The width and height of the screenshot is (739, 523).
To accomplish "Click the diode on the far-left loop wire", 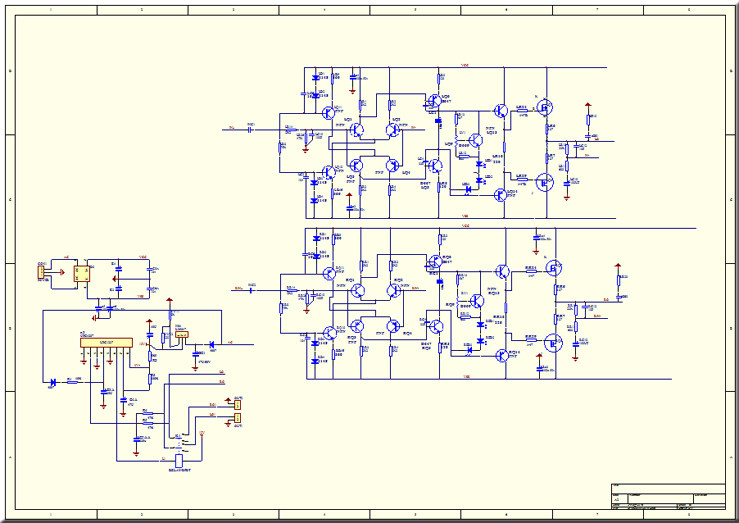I will point(53,383).
